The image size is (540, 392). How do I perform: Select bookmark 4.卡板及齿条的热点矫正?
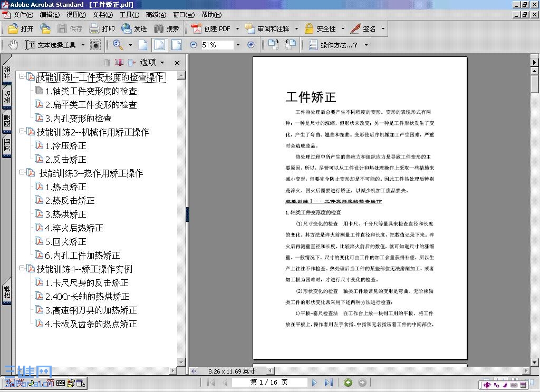click(x=91, y=324)
